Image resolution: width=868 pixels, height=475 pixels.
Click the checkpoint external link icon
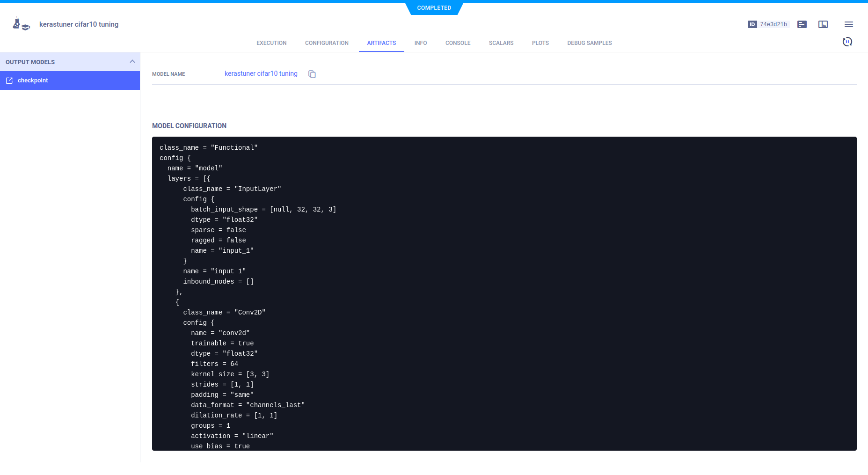pyautogui.click(x=9, y=80)
